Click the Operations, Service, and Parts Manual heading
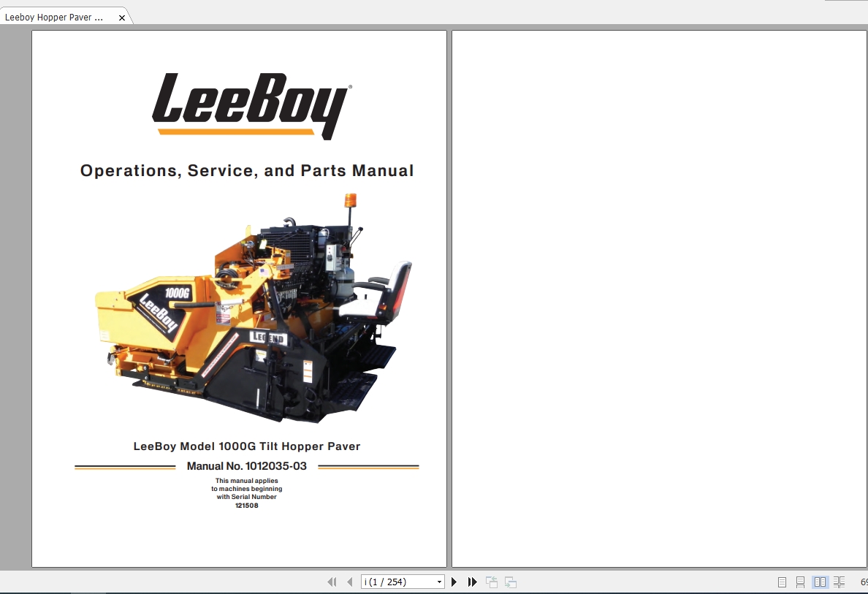868x594 pixels. (247, 171)
